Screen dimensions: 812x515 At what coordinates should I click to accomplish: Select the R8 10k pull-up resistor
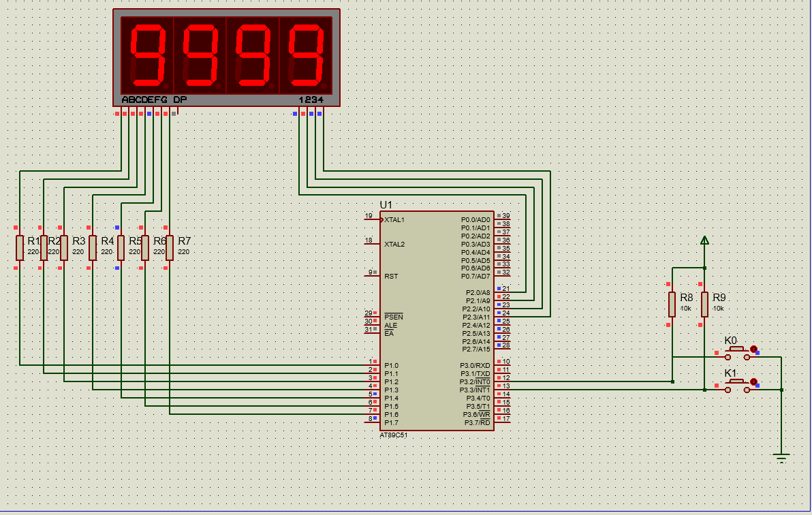(672, 305)
